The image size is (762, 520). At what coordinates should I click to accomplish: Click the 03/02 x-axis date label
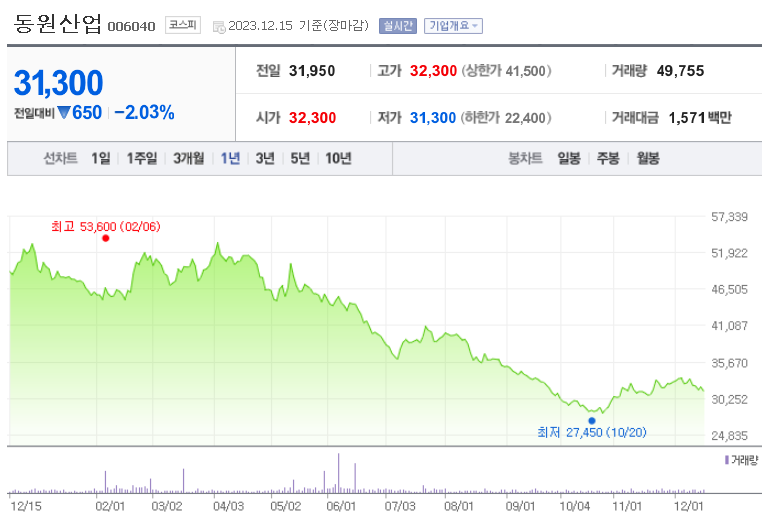(x=167, y=506)
